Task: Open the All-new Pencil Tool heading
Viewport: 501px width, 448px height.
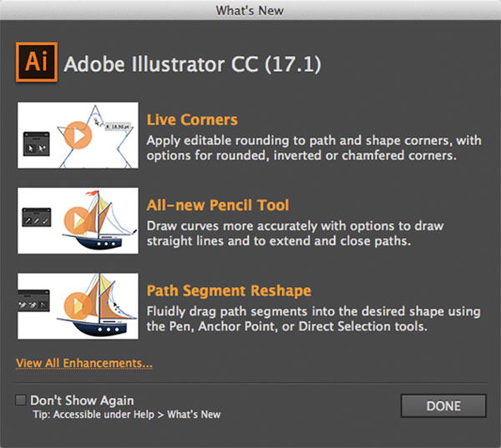Action: coord(217,205)
